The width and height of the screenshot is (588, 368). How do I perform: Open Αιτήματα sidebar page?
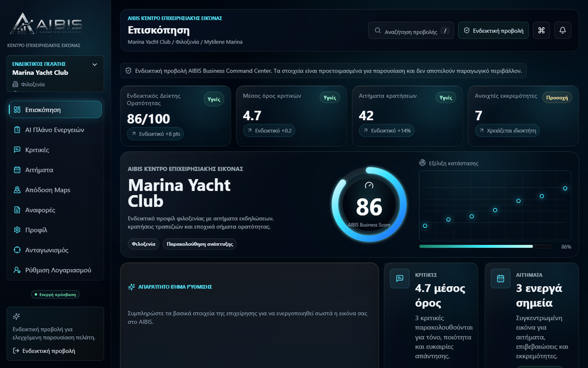(55, 170)
